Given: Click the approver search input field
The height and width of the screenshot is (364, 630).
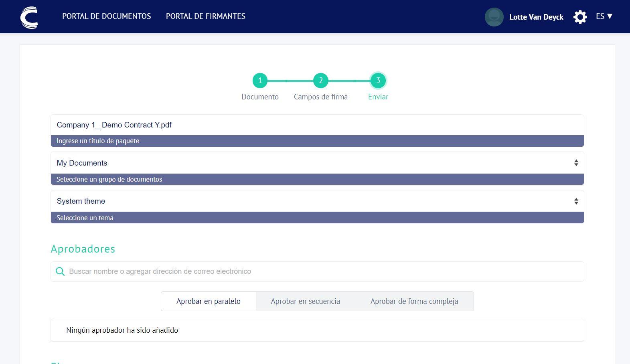Looking at the screenshot, I should point(317,271).
